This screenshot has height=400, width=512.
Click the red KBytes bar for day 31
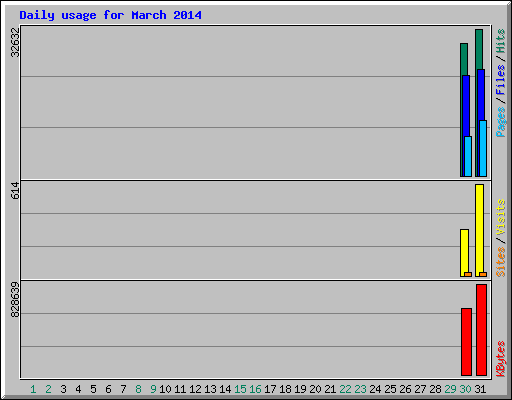482,330
